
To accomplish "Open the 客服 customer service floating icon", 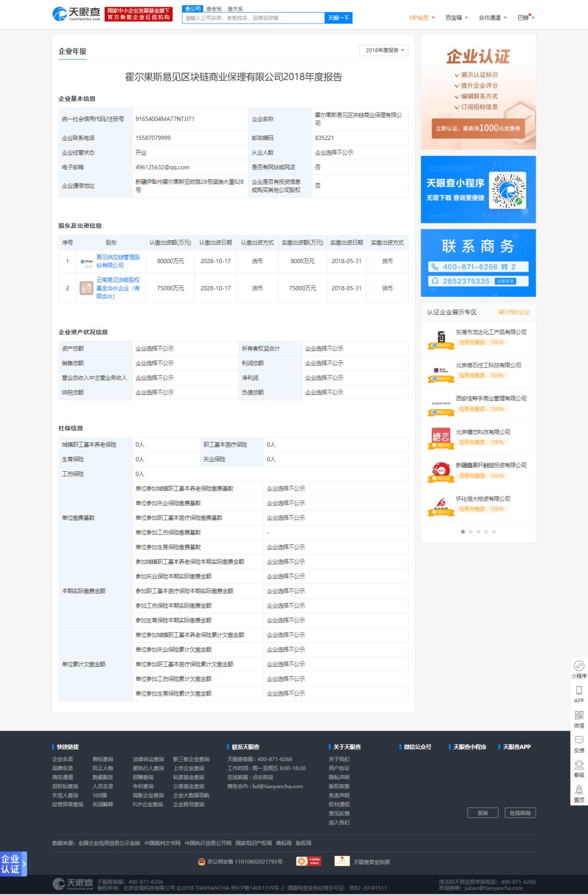I will point(579,765).
